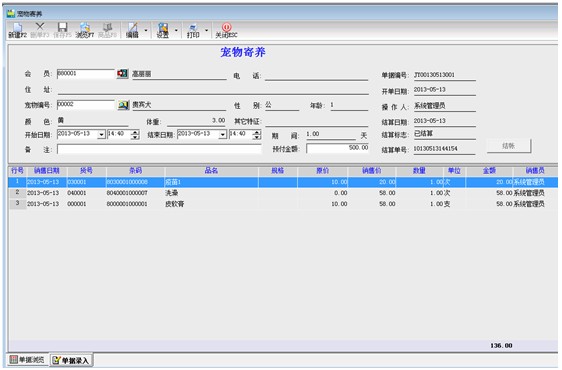
Task: Click the 期间 duration field showing 1.00
Action: (x=331, y=134)
